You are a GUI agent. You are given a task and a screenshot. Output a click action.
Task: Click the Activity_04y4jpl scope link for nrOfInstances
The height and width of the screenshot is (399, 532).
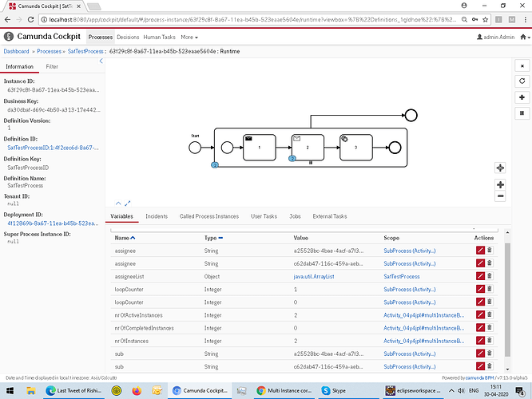pos(424,341)
